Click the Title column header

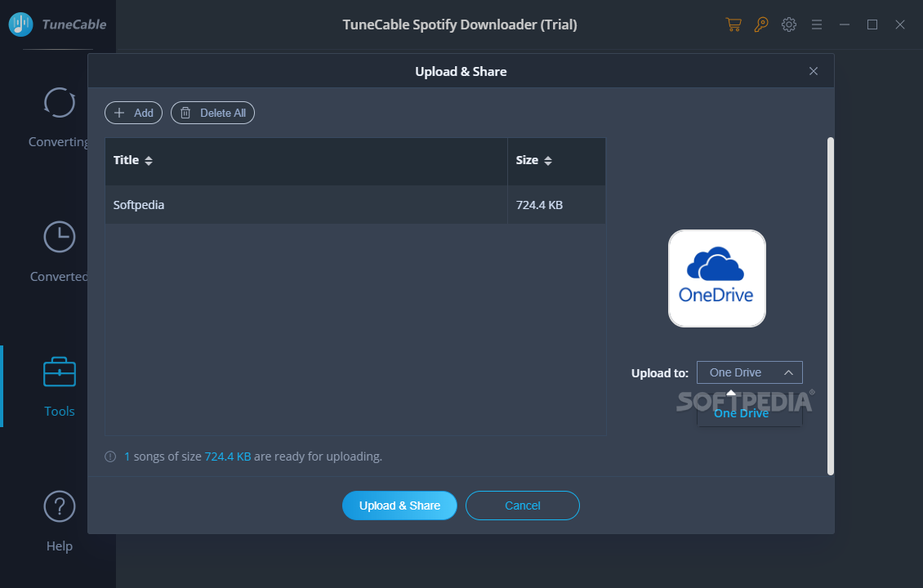click(x=306, y=161)
